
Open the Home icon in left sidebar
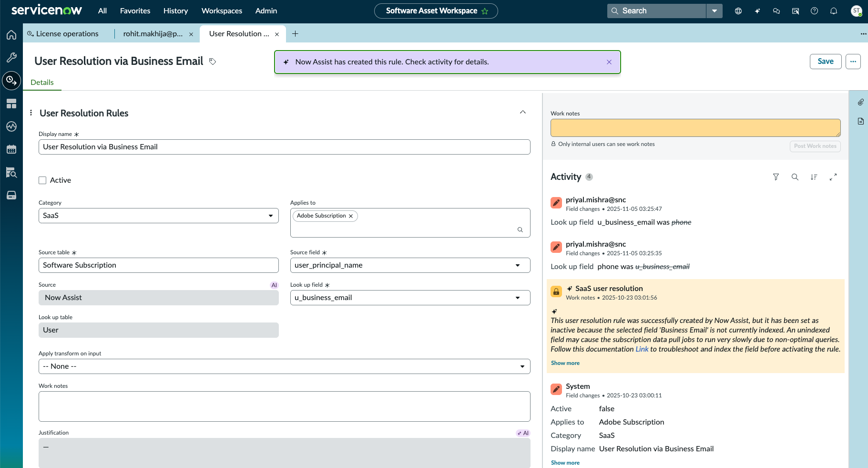point(11,35)
